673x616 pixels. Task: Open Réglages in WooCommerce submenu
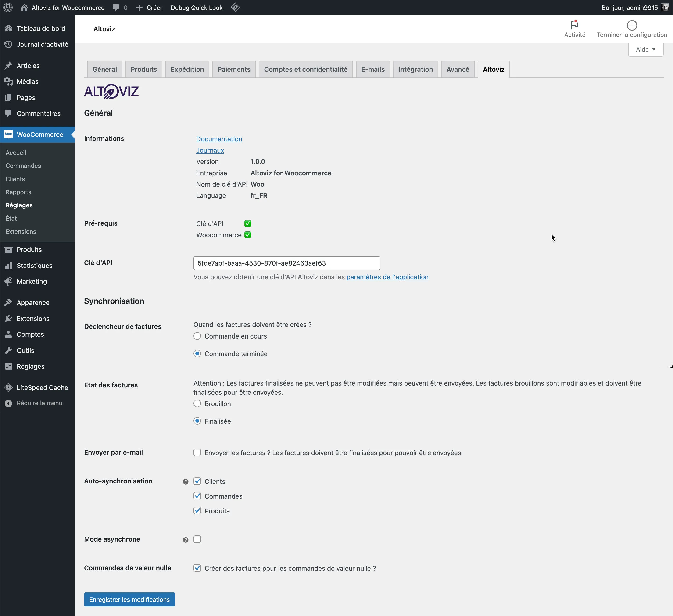[19, 205]
